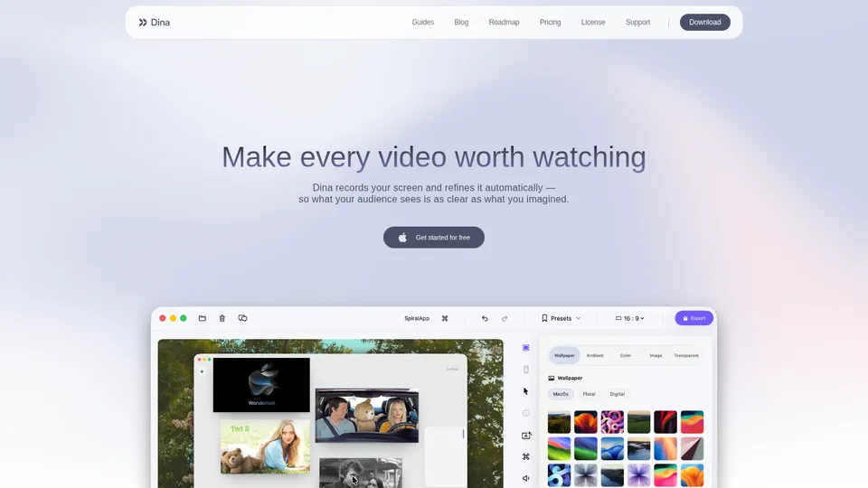Open the License page
Screen dimensions: 868x488
593,22
